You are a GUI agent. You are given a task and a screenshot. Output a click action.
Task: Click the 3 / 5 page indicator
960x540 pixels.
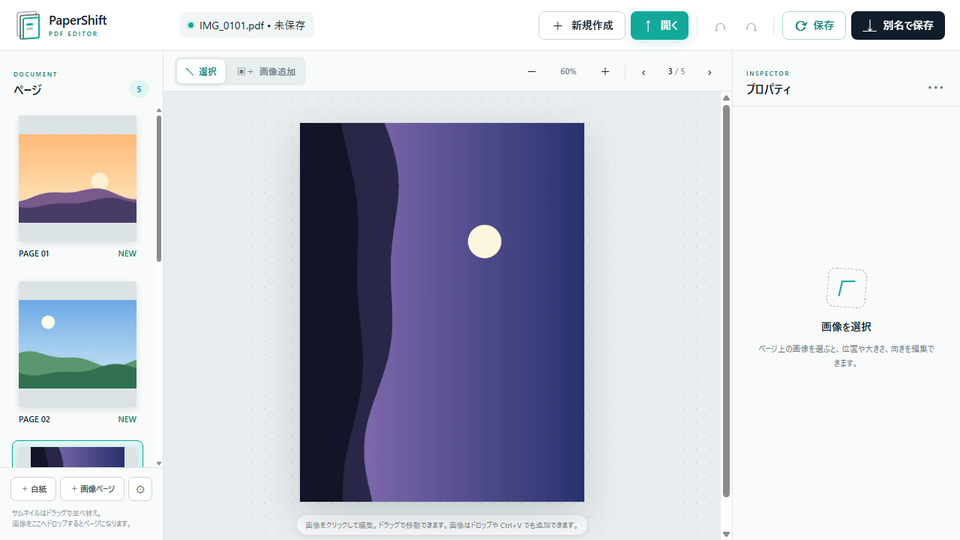677,72
